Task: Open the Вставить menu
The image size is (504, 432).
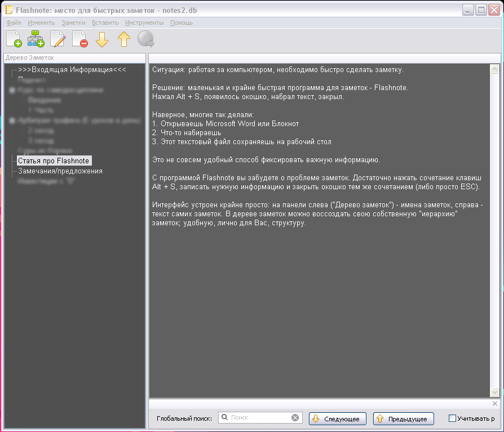Action: (105, 23)
